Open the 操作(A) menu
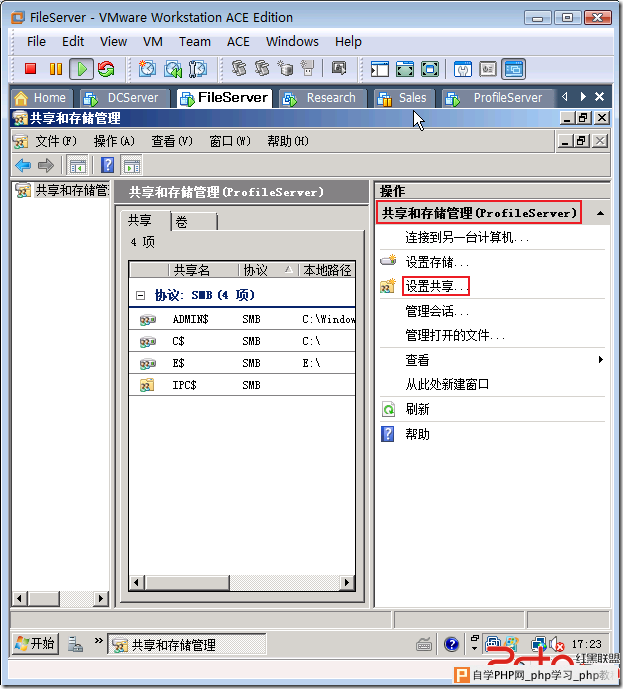The height and width of the screenshot is (689, 623). pyautogui.click(x=114, y=141)
